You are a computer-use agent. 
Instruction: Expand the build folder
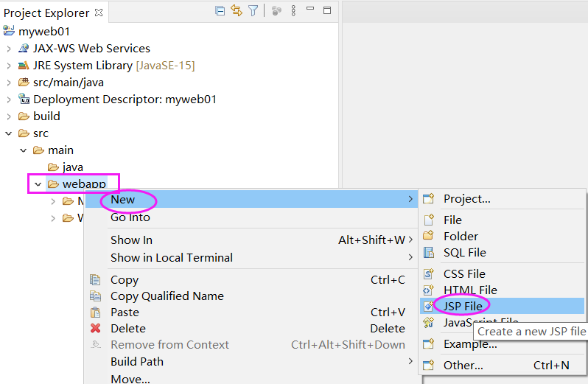tap(9, 116)
